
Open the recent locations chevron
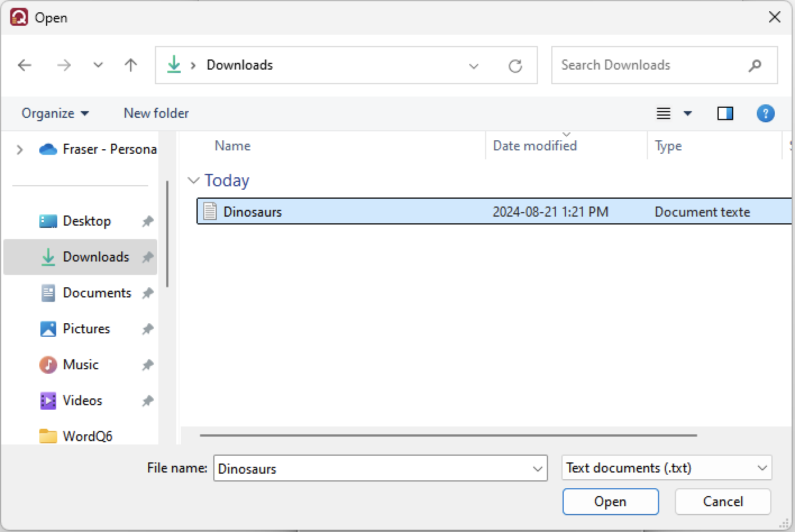(x=98, y=66)
